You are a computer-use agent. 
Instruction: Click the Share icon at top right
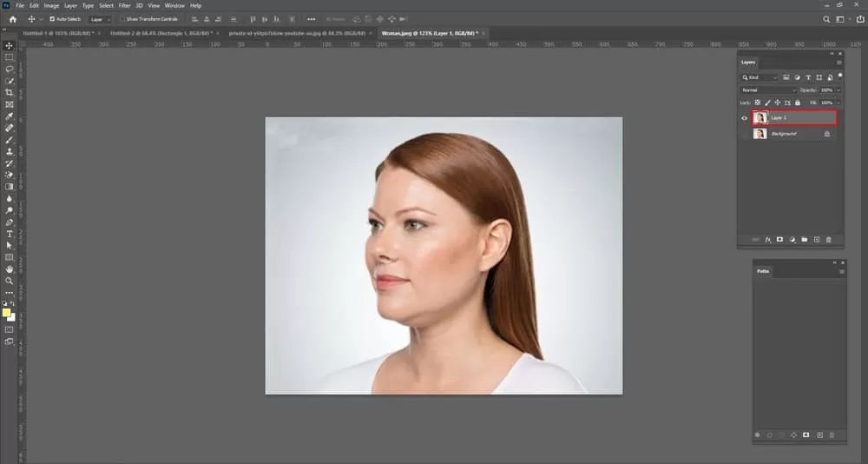[860, 19]
